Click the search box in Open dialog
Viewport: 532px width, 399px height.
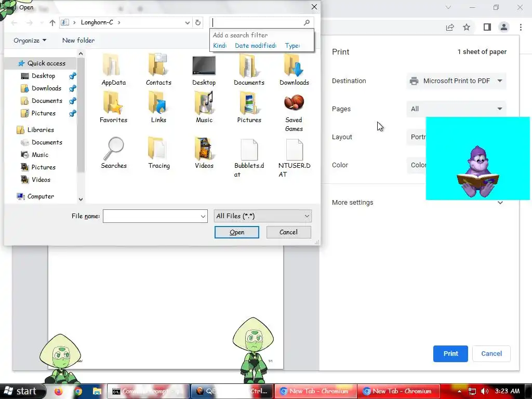click(257, 23)
